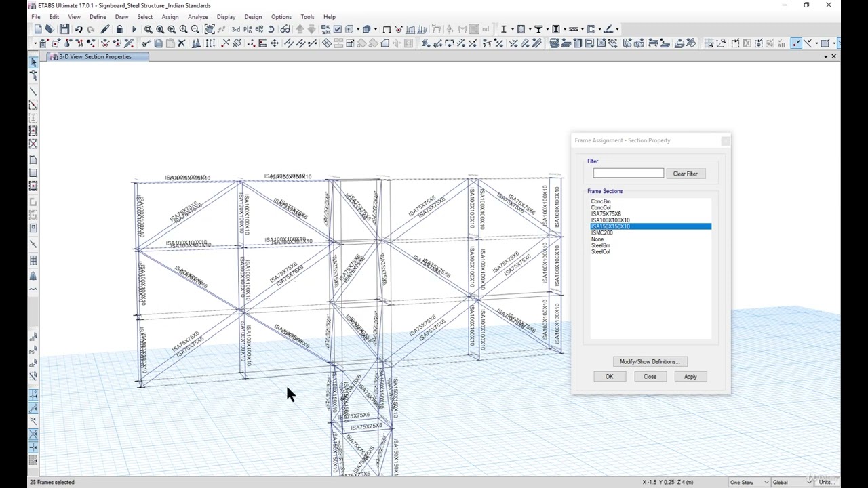Click the New Model icon
The width and height of the screenshot is (868, 488).
coord(38,29)
